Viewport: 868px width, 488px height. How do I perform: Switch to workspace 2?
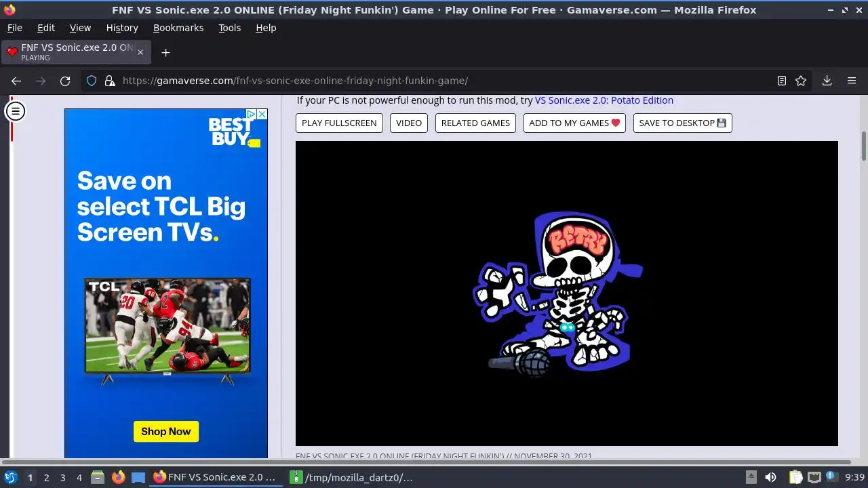tap(46, 477)
